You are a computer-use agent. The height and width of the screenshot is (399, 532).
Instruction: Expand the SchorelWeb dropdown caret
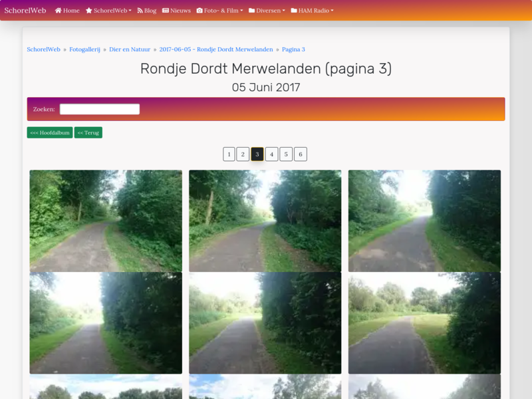pyautogui.click(x=130, y=11)
